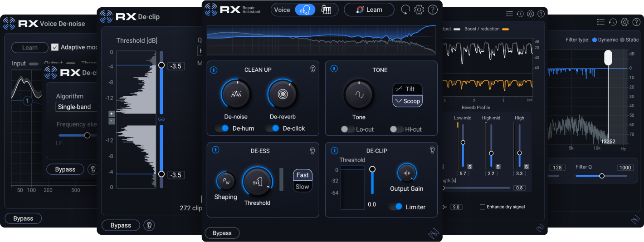644x242 pixels.
Task: Click the undo loop icon in Repair Assistant
Action: (x=405, y=10)
